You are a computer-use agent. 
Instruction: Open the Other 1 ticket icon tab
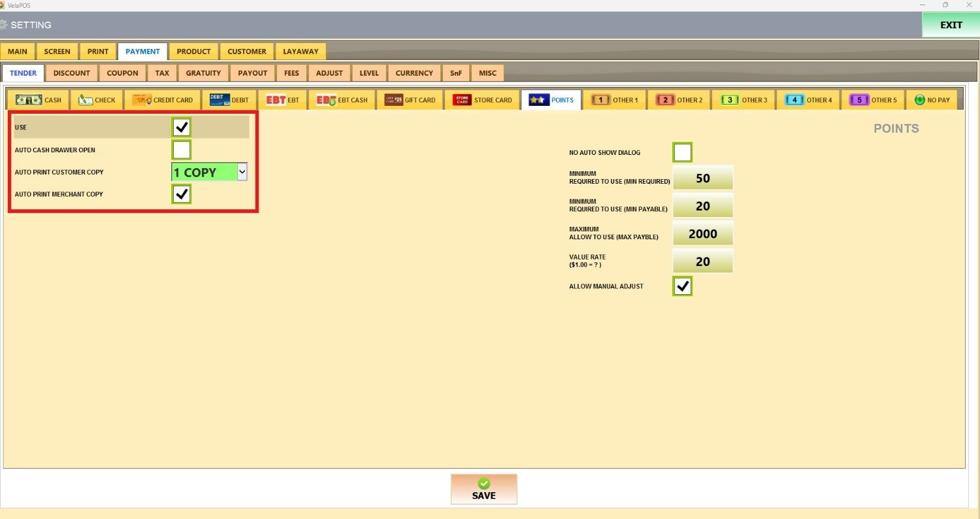pos(614,100)
